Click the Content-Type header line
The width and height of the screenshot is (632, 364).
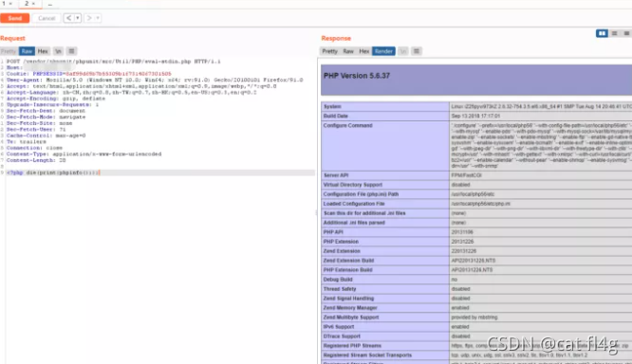[84, 154]
